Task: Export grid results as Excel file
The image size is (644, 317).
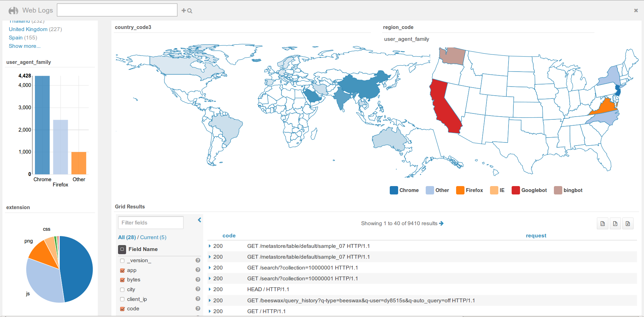Action: (628, 223)
